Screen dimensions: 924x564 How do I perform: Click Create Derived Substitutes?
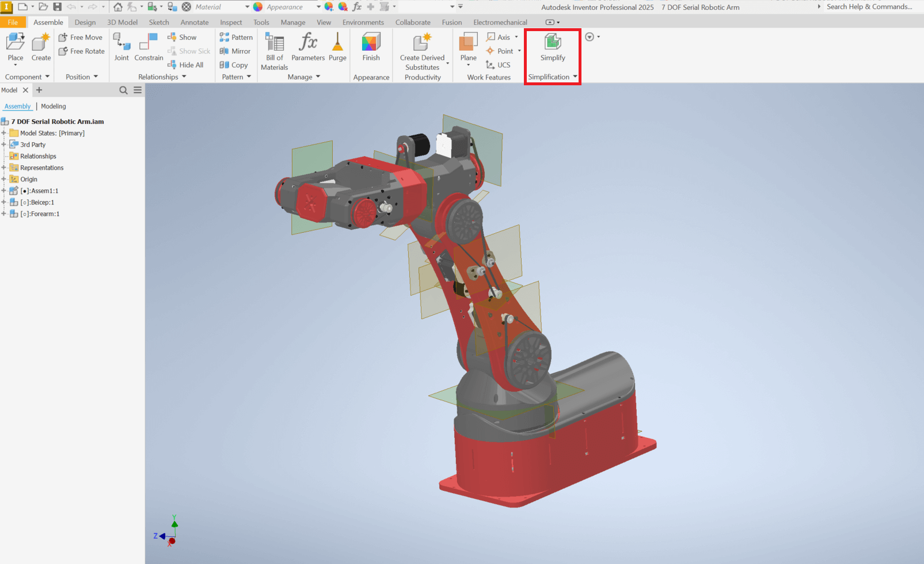[x=423, y=51]
